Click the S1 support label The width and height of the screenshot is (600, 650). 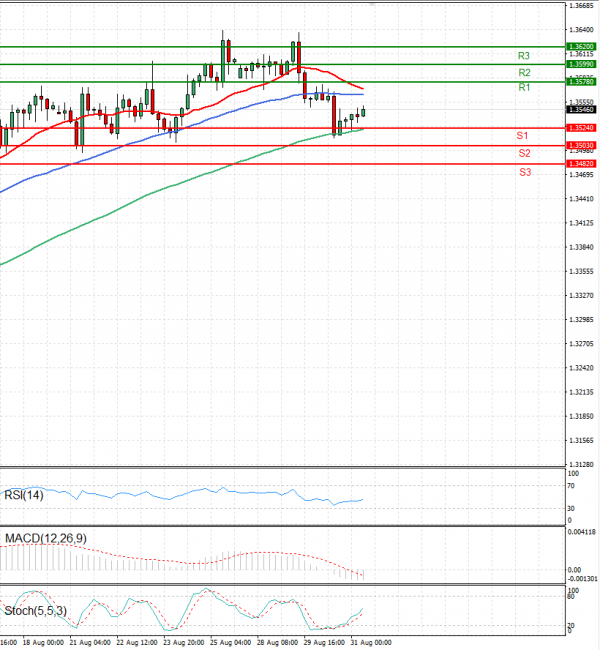[522, 136]
